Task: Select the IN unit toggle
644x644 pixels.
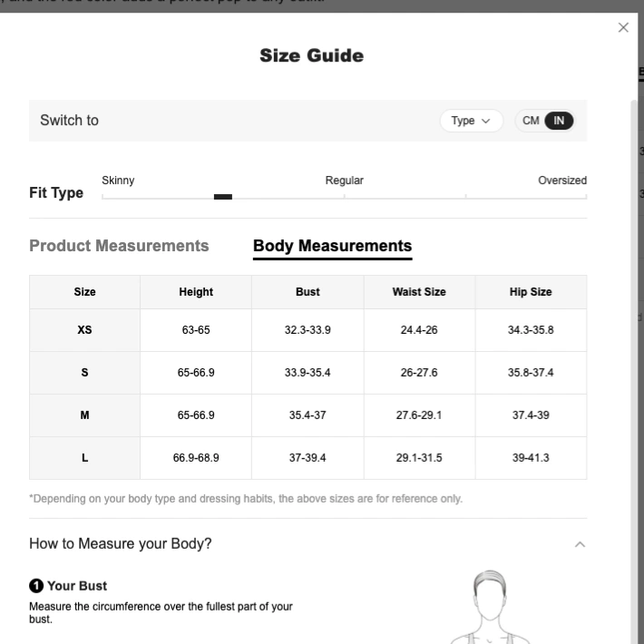Action: (559, 121)
